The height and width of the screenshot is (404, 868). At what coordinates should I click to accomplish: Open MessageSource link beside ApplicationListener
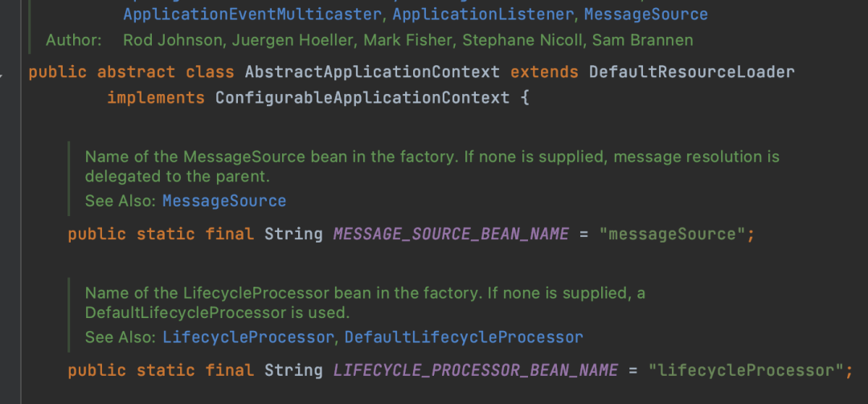646,14
